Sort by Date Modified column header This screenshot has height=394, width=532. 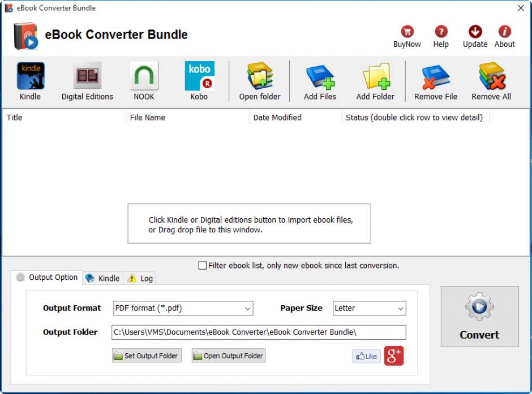coord(295,118)
